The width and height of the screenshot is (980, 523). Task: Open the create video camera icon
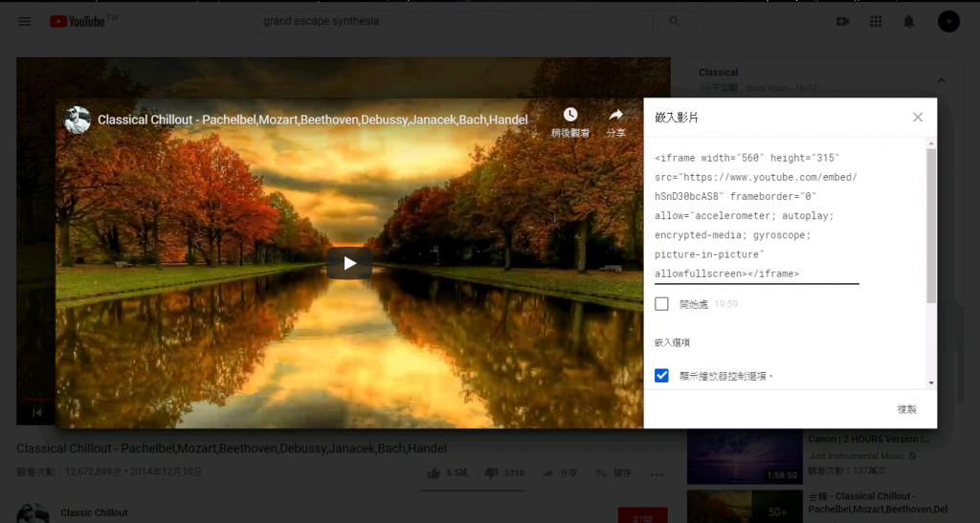click(x=842, y=21)
